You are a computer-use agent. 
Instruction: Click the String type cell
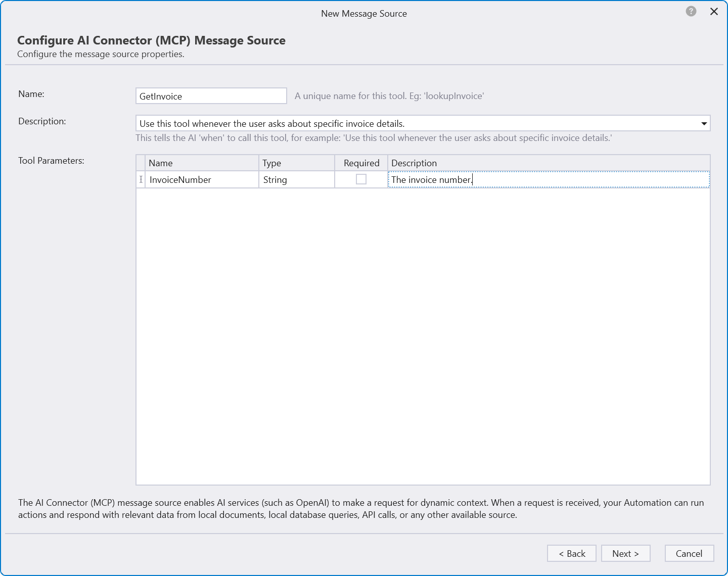click(296, 180)
